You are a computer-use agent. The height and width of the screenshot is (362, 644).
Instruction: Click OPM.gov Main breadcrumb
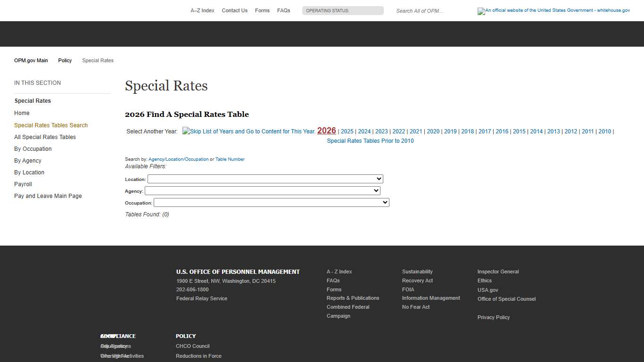click(x=31, y=60)
